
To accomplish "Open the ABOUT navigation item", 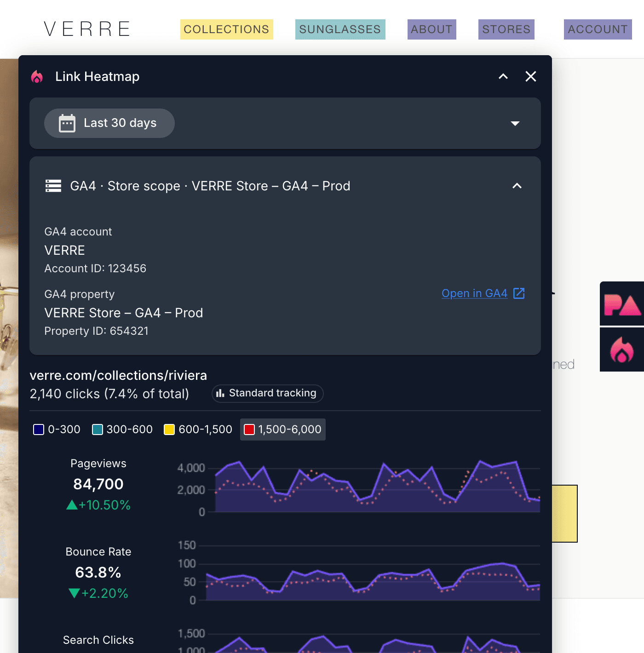I will (431, 29).
